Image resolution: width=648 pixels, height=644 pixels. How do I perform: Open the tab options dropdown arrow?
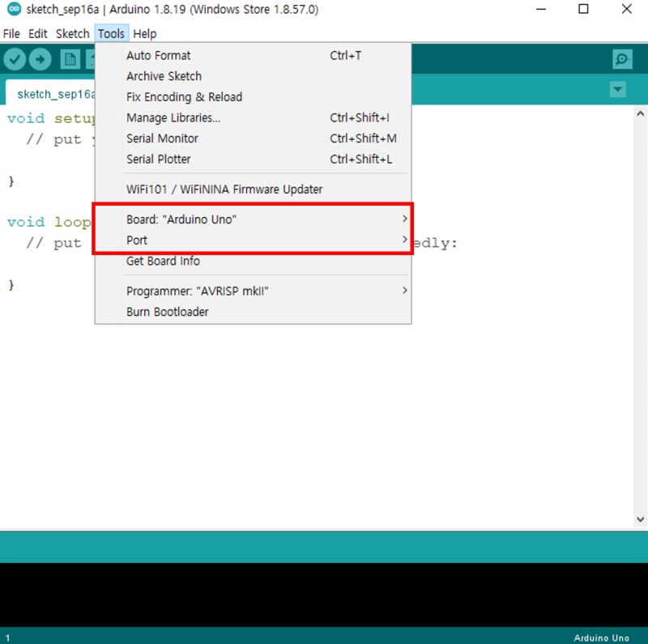618,89
